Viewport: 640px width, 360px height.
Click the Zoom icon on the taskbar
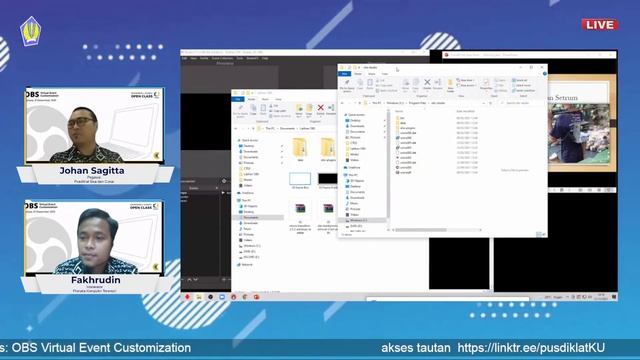pyautogui.click(x=222, y=297)
